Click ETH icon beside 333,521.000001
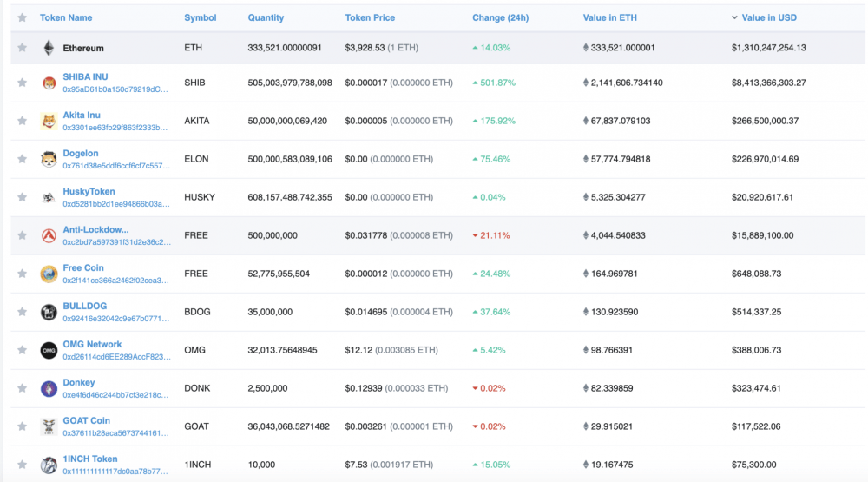Screen dimensions: 868x482 [586, 48]
